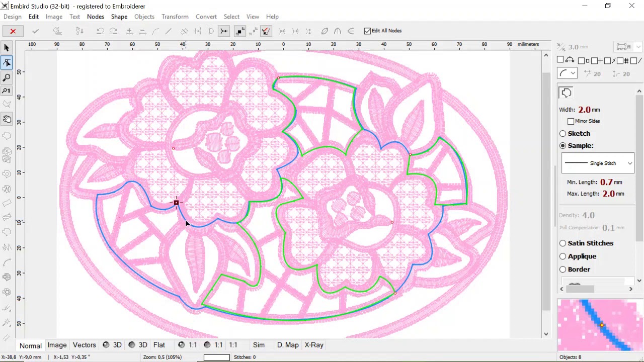Switch to the Normal view tab
Viewport: 644px width, 362px height.
pyautogui.click(x=31, y=345)
